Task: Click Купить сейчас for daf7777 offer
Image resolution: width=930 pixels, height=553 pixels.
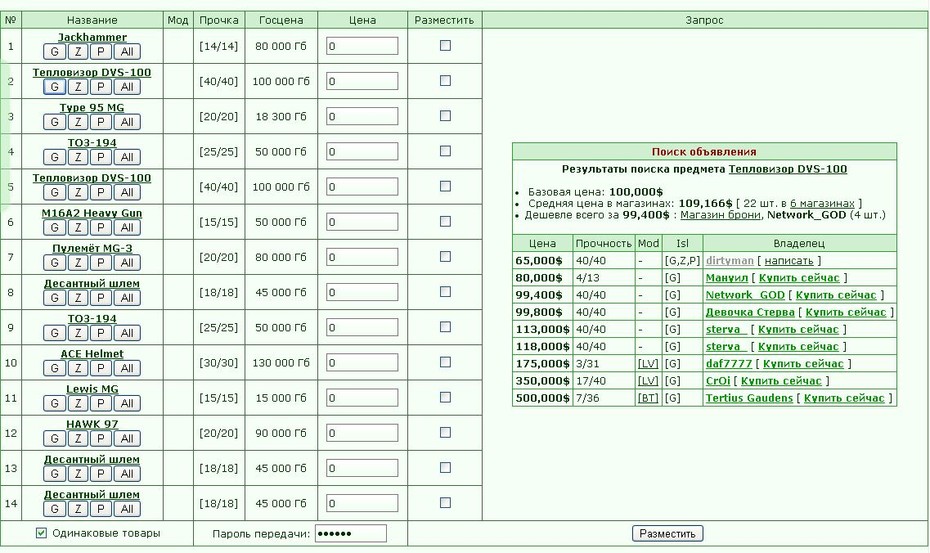Action: coord(803,364)
